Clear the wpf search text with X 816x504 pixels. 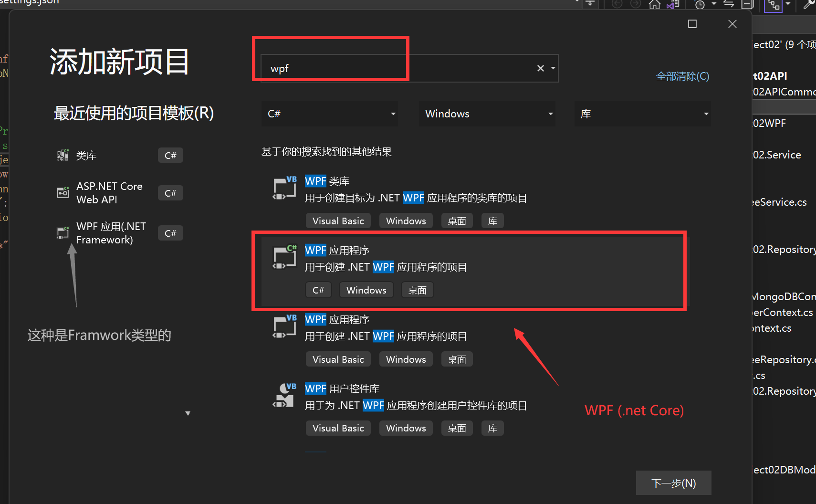[x=540, y=68]
